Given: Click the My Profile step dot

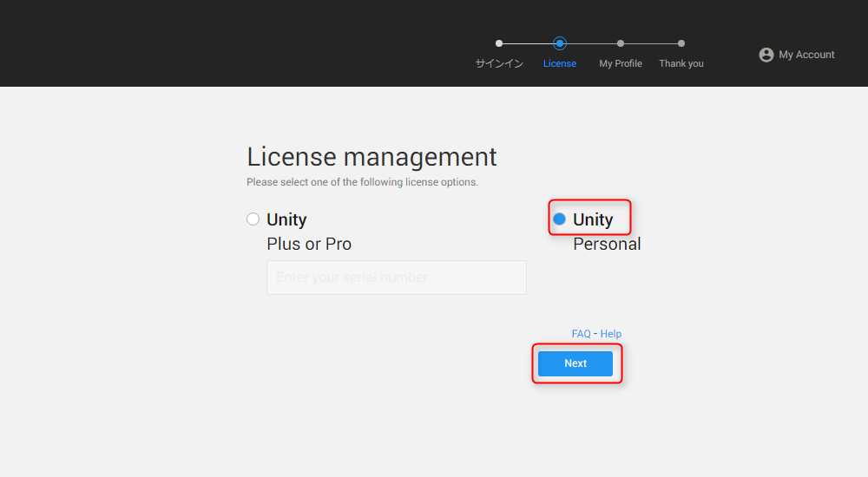Looking at the screenshot, I should (621, 43).
